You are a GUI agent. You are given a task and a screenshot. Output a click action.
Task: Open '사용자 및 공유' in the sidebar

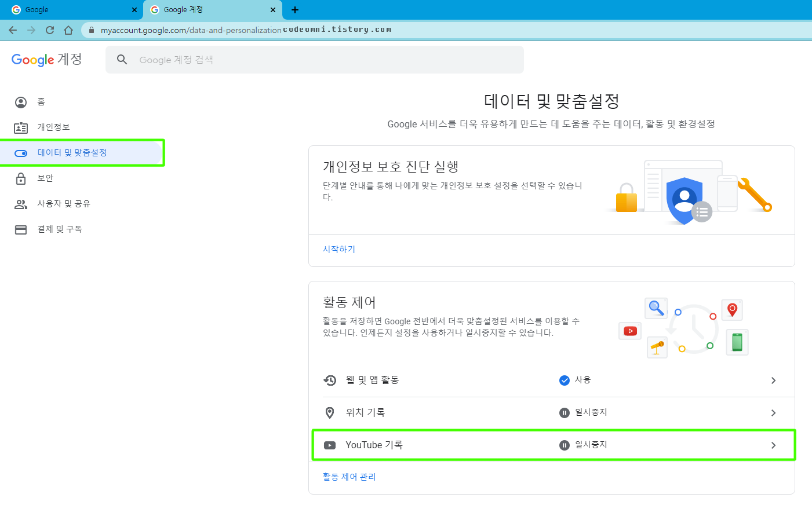pyautogui.click(x=81, y=204)
